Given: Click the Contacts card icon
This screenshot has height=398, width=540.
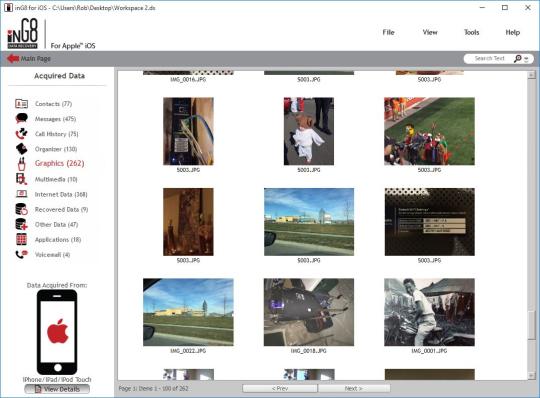Looking at the screenshot, I should coord(21,104).
